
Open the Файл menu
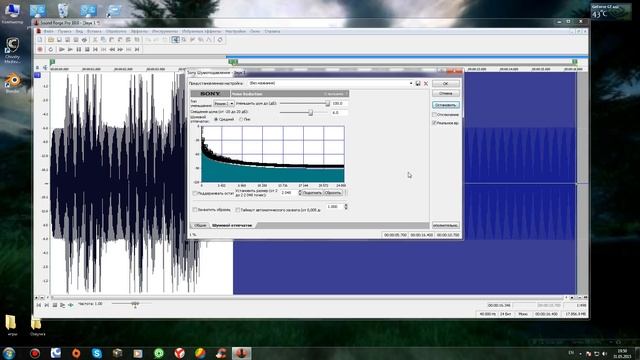point(48,31)
